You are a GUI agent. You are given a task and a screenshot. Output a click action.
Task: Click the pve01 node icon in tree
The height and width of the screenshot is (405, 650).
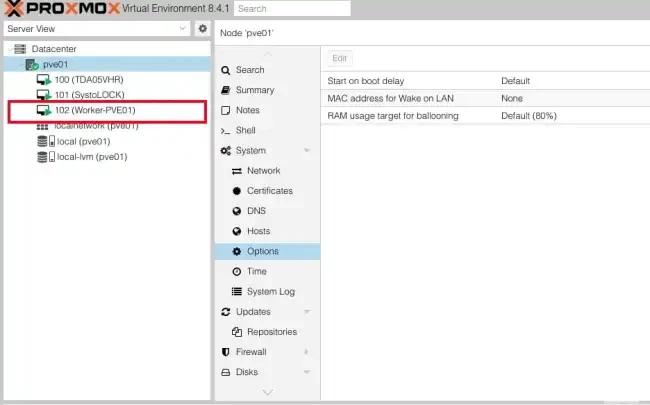[32, 64]
